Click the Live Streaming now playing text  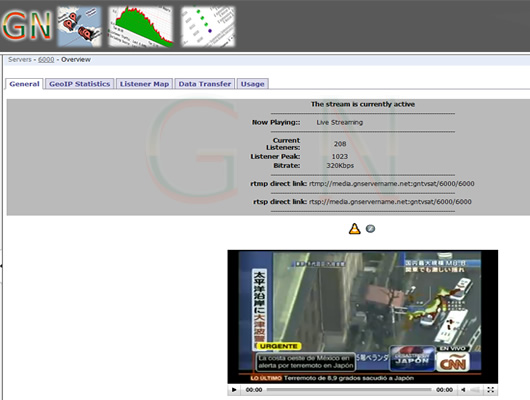[340, 122]
